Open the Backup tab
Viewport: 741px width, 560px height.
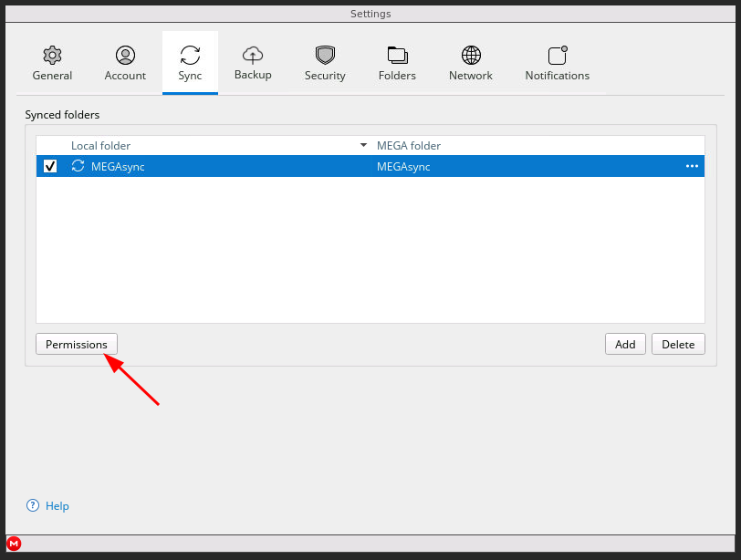253,63
